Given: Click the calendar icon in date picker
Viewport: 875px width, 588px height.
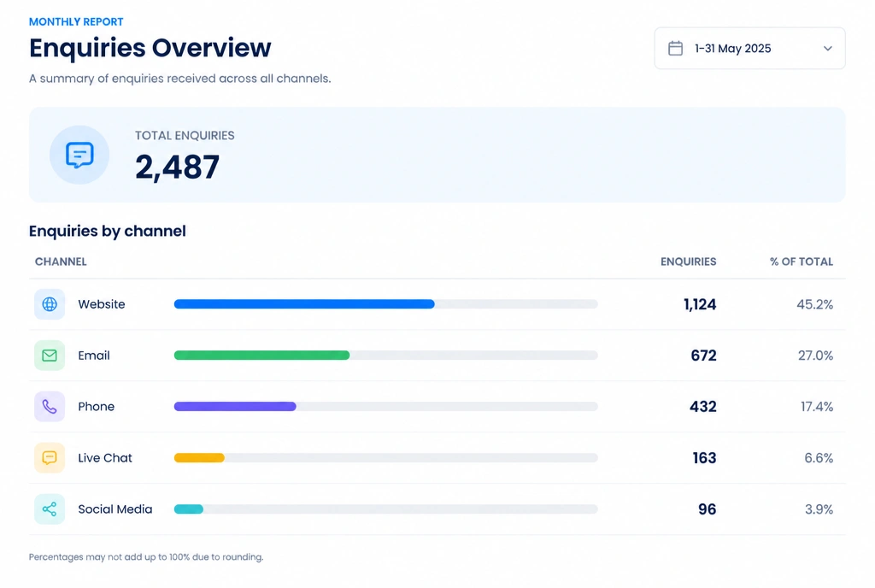Looking at the screenshot, I should (675, 49).
